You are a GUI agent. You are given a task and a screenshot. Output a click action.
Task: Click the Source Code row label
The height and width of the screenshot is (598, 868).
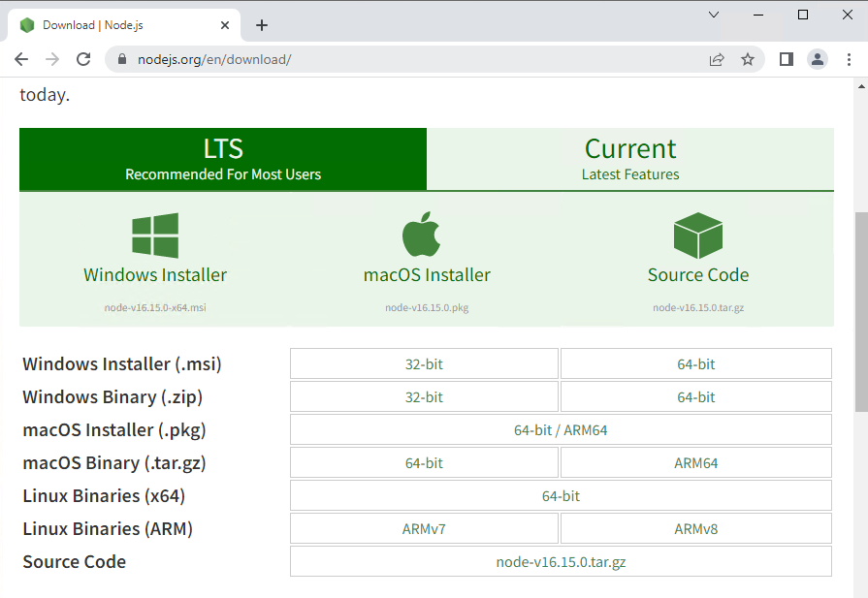coord(74,562)
